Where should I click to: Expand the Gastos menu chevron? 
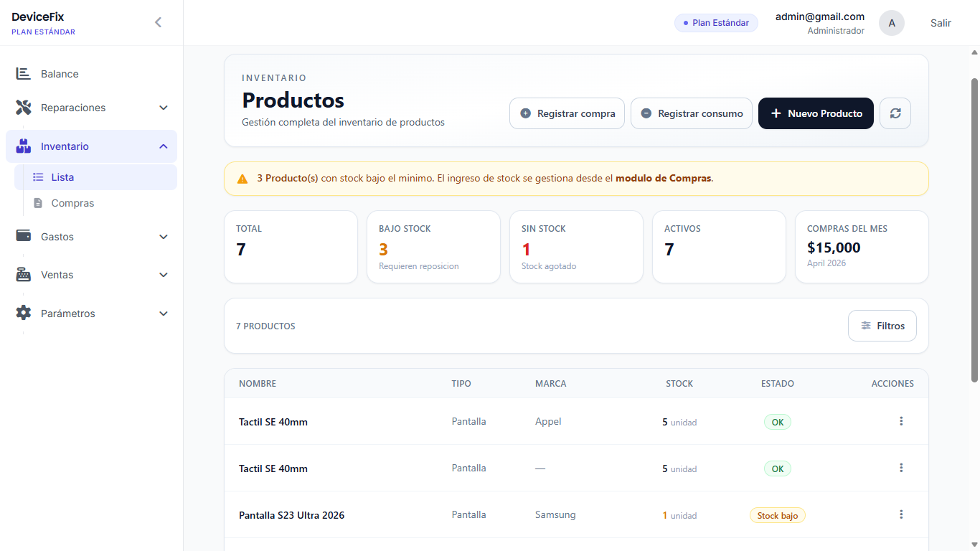point(164,237)
